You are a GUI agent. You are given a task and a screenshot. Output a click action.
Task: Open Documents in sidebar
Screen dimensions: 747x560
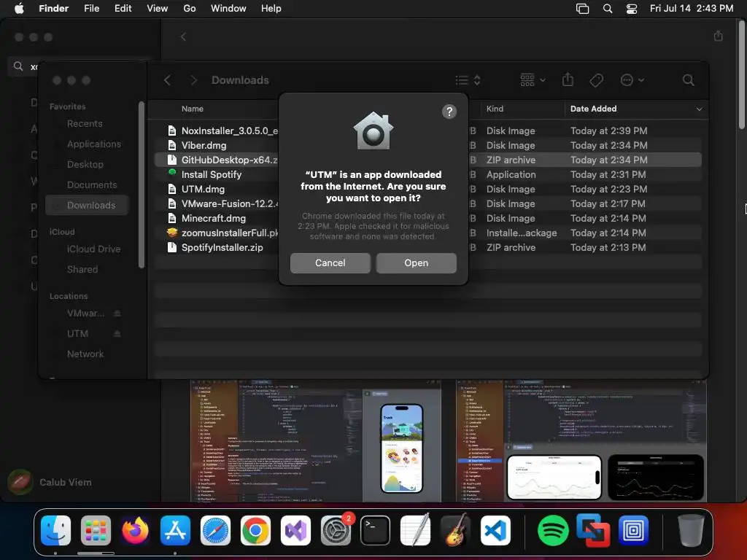(91, 184)
